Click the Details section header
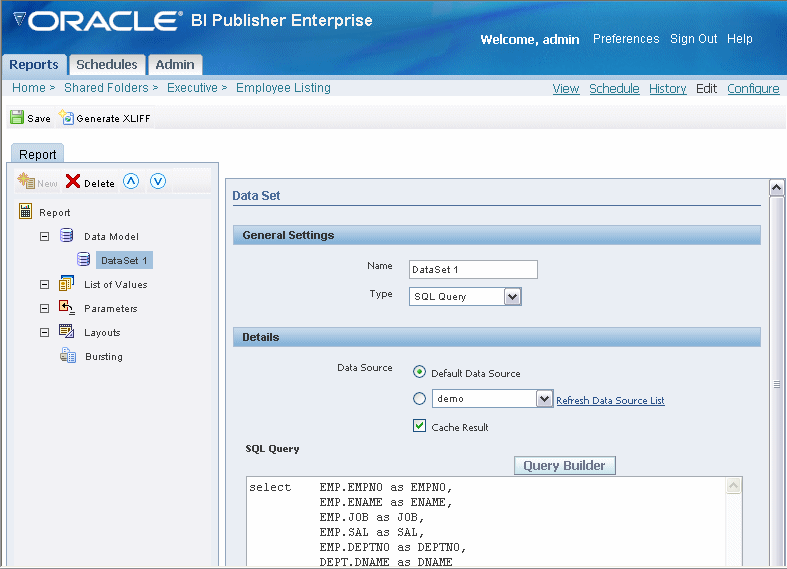The height and width of the screenshot is (569, 787). point(497,337)
